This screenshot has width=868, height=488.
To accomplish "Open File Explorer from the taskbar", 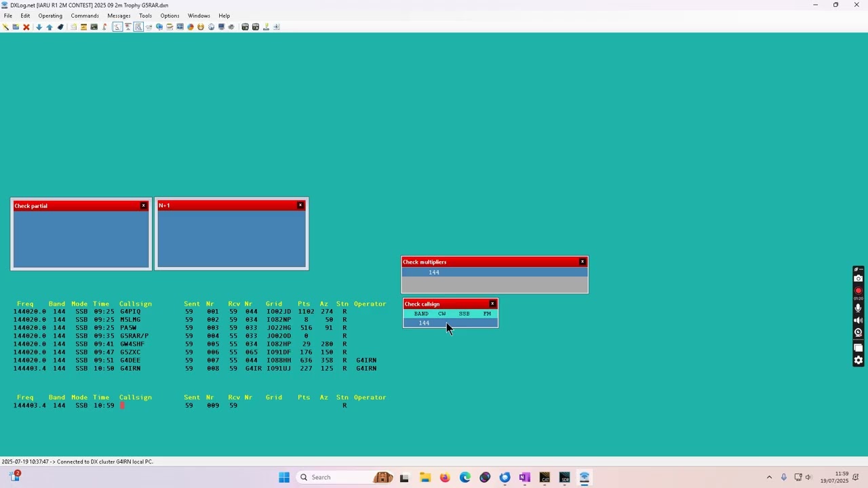I will pyautogui.click(x=425, y=477).
